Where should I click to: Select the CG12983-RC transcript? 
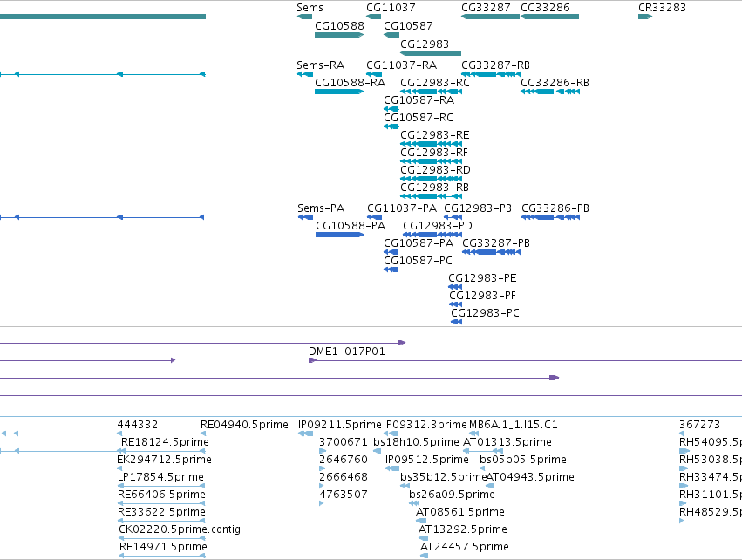431,92
